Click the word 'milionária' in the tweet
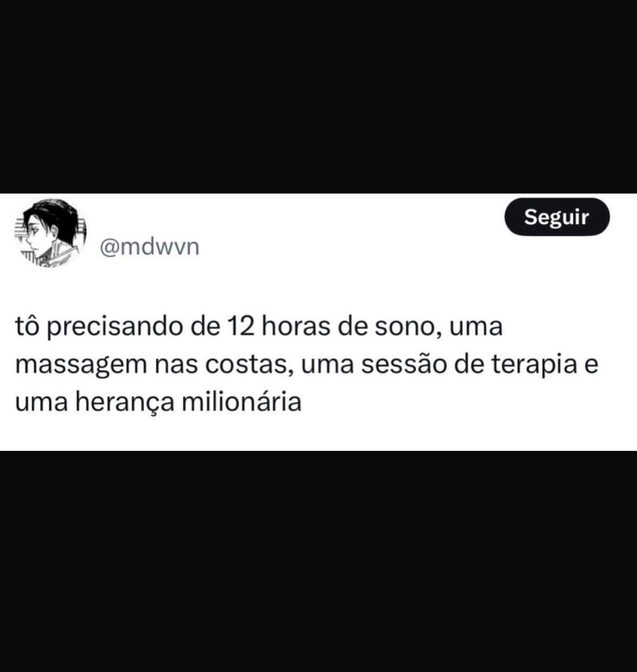 (241, 402)
